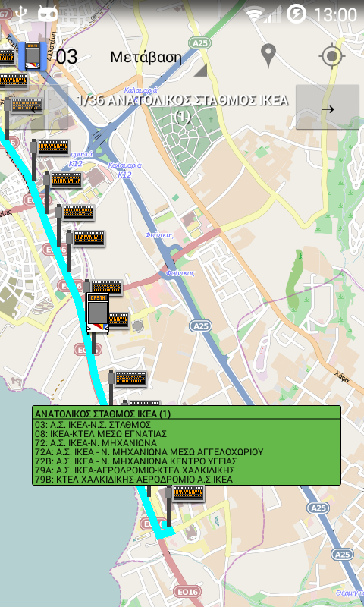The width and height of the screenshot is (364, 607).
Task: Tap bus stop sign near route end
Action: point(188,494)
